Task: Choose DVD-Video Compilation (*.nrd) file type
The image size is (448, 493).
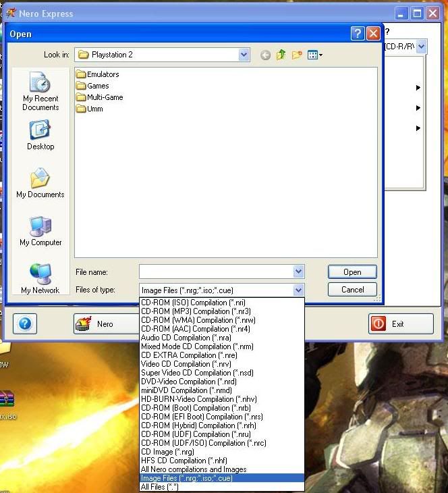Action: (x=188, y=382)
